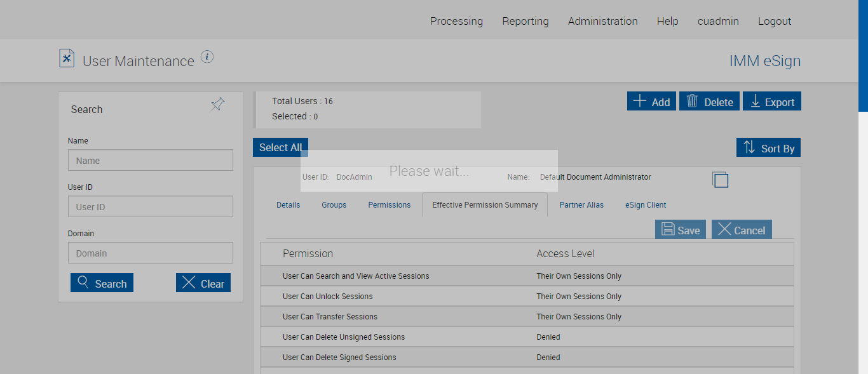This screenshot has height=374, width=868.
Task: Switch to the Permissions tab
Action: point(389,205)
